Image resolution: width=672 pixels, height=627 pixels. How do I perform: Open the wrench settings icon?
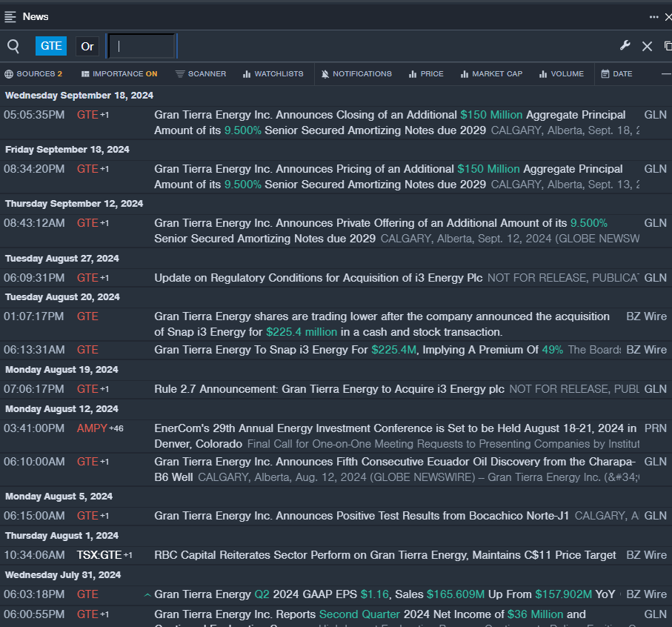(625, 46)
